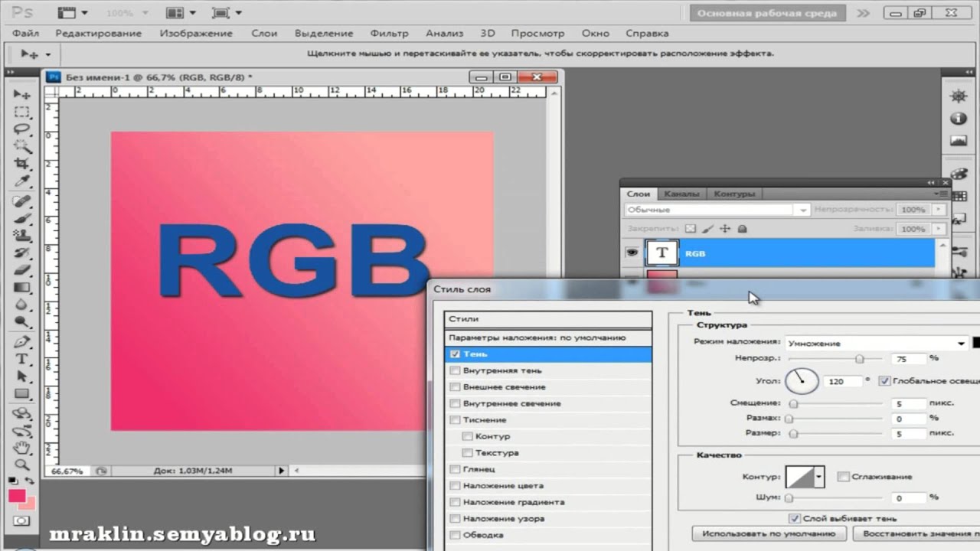Select the Pen tool
The width and height of the screenshot is (980, 551).
22,342
